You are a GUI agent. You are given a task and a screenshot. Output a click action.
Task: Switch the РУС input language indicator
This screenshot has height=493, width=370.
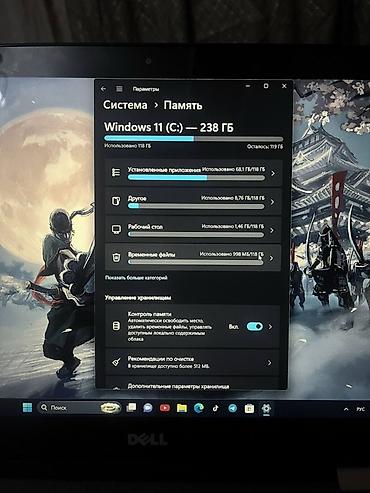360,409
